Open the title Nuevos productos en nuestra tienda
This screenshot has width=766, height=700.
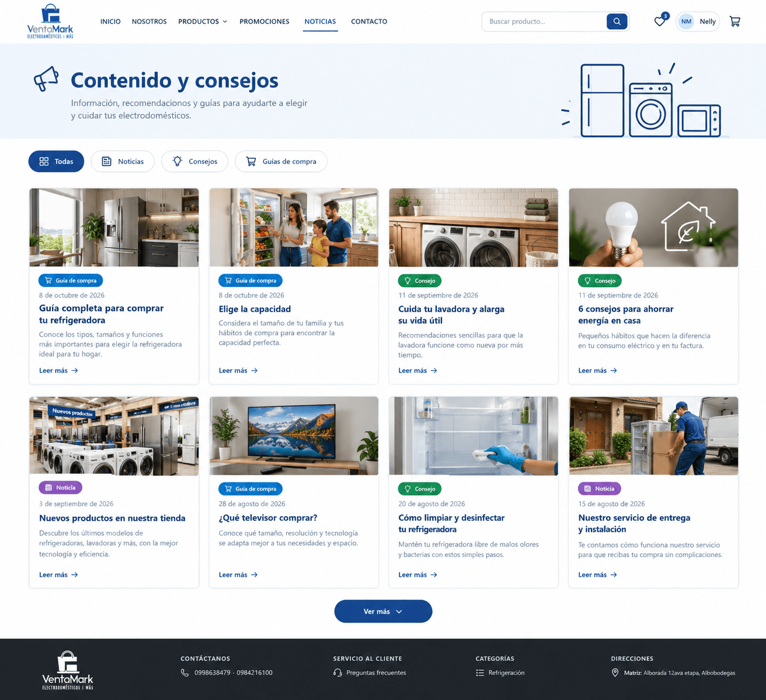click(x=112, y=518)
